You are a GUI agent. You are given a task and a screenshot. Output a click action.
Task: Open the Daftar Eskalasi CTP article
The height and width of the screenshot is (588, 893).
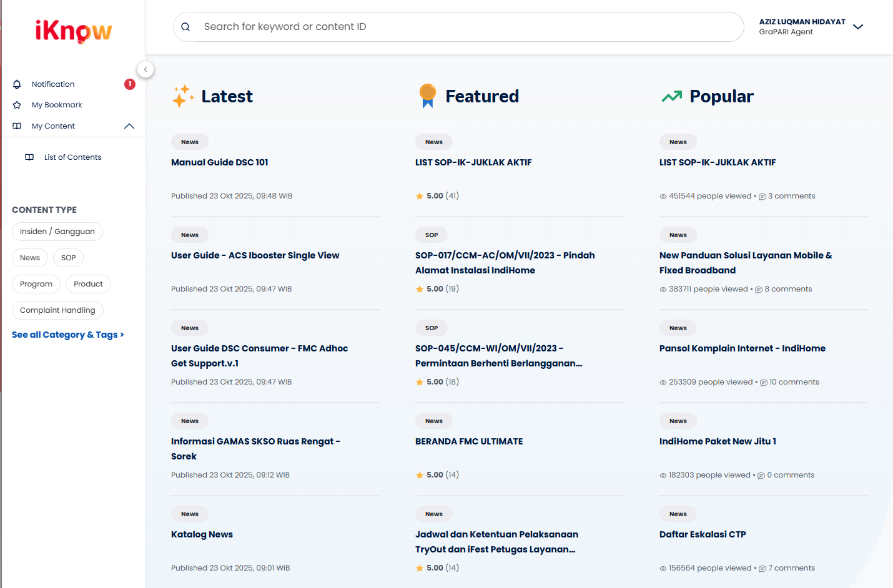703,534
